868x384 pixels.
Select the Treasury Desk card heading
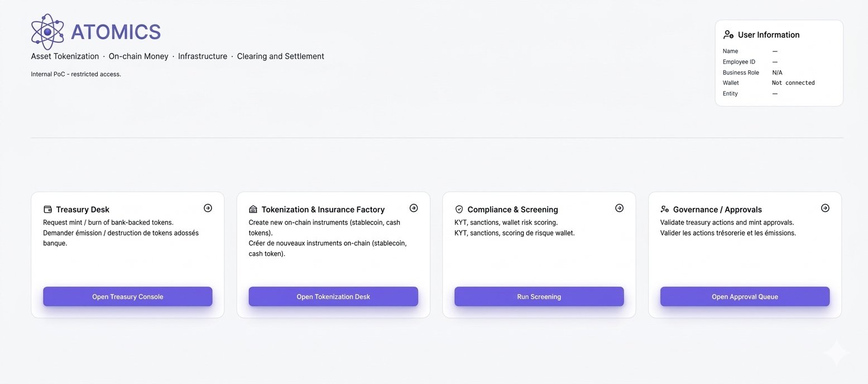(x=83, y=210)
